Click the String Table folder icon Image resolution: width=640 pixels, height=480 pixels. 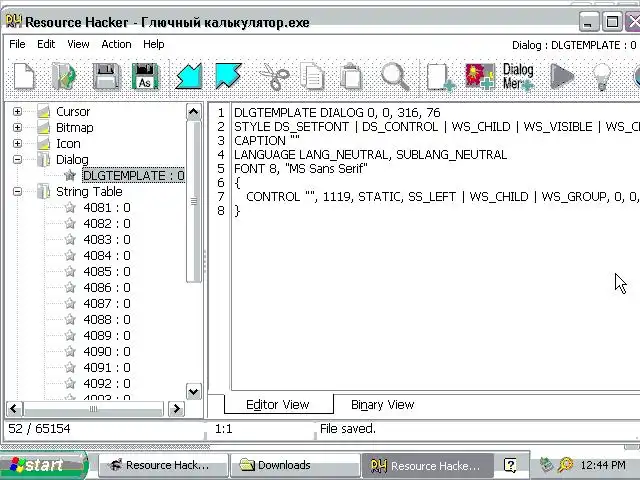[x=44, y=191]
